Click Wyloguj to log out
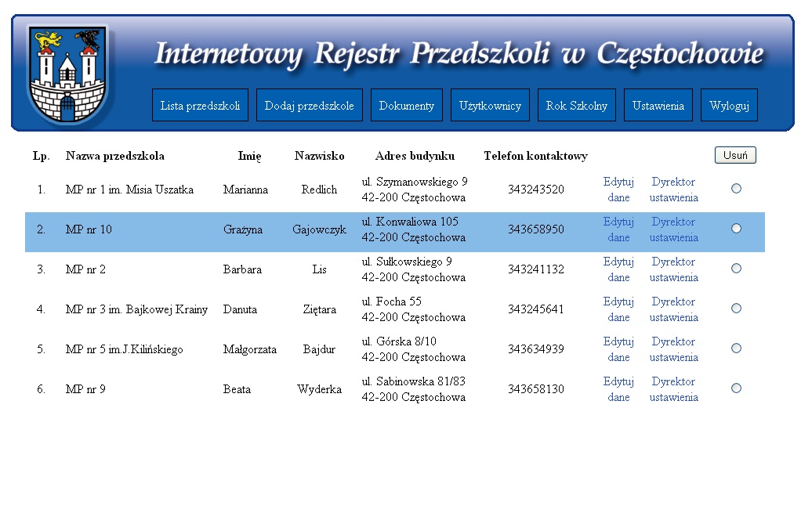The height and width of the screenshot is (520, 812). pyautogui.click(x=729, y=106)
